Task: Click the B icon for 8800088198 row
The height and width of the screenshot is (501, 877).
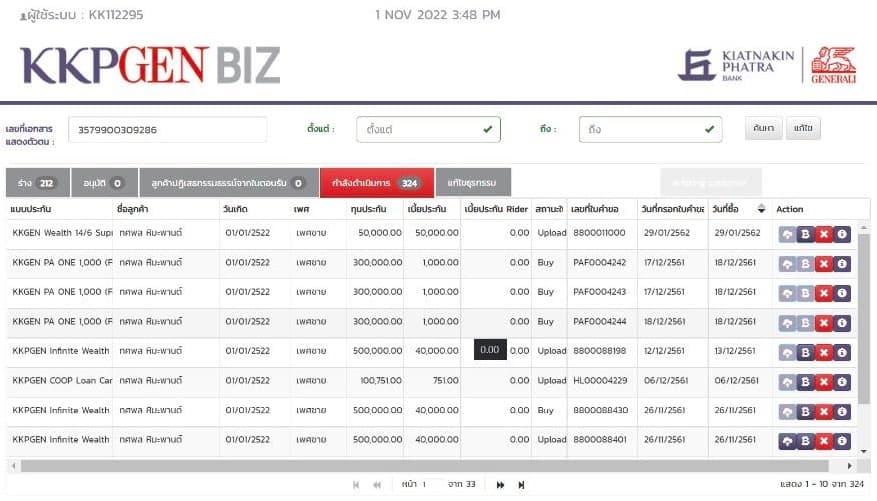Action: click(x=806, y=352)
